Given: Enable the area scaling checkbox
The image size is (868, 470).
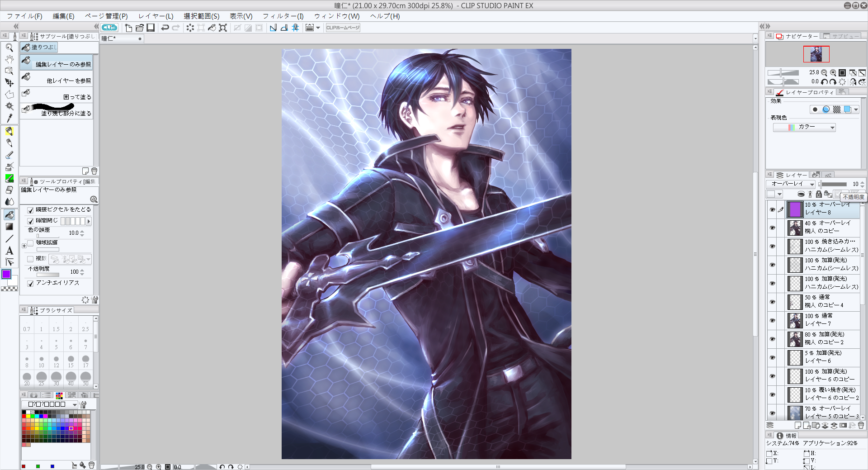Looking at the screenshot, I should point(31,243).
